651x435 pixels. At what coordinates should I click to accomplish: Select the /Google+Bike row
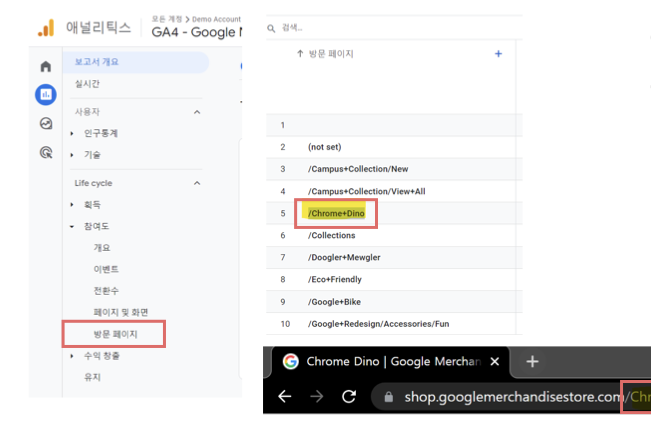point(394,302)
